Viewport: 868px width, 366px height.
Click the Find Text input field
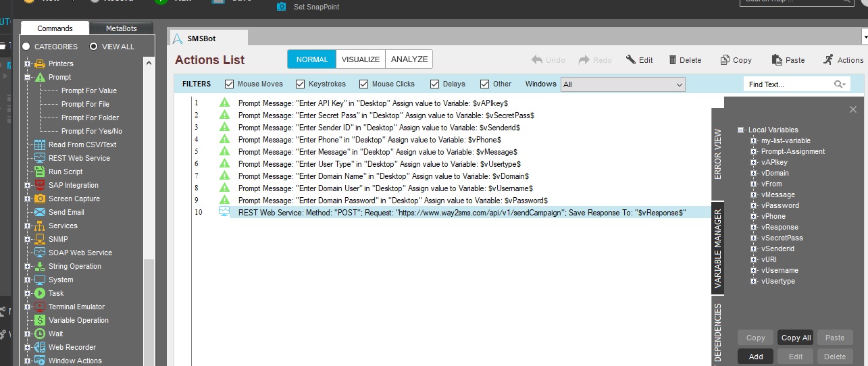click(788, 84)
